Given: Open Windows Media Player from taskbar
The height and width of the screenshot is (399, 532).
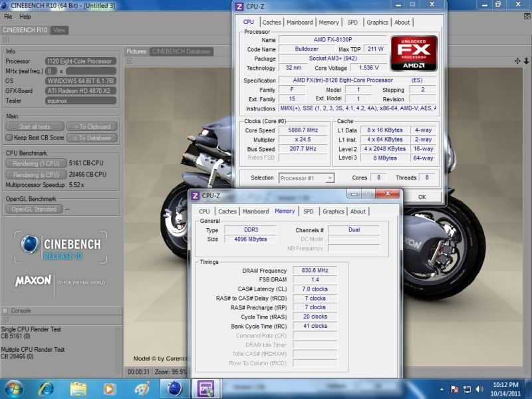Looking at the screenshot, I should click(x=109, y=389).
